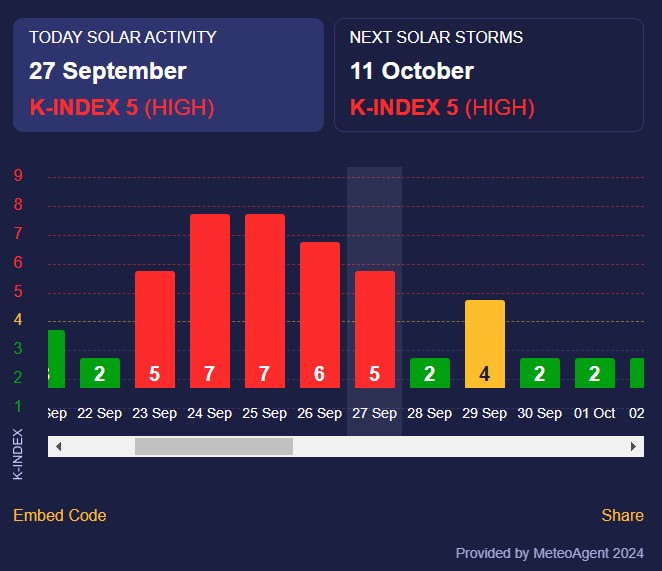
Task: Open the MeteoAgent 2024 provider link
Action: [x=550, y=553]
